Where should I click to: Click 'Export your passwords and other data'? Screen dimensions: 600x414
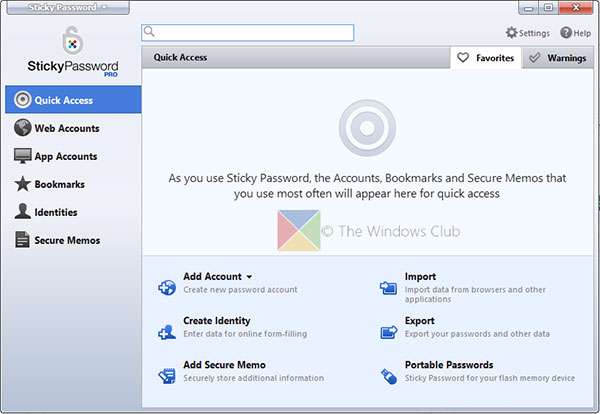[477, 334]
